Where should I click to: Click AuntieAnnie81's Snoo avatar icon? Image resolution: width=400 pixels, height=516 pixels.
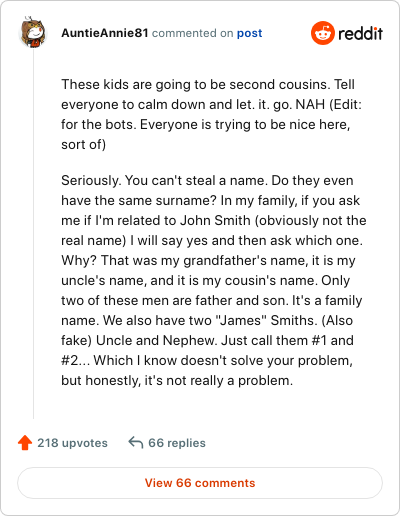click(x=32, y=32)
